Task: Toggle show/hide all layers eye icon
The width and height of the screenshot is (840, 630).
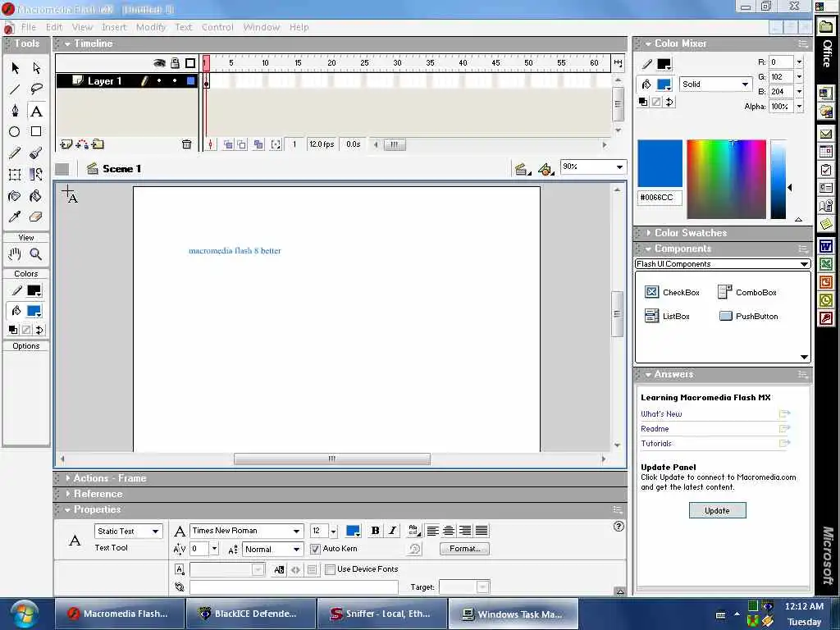Action: point(159,63)
